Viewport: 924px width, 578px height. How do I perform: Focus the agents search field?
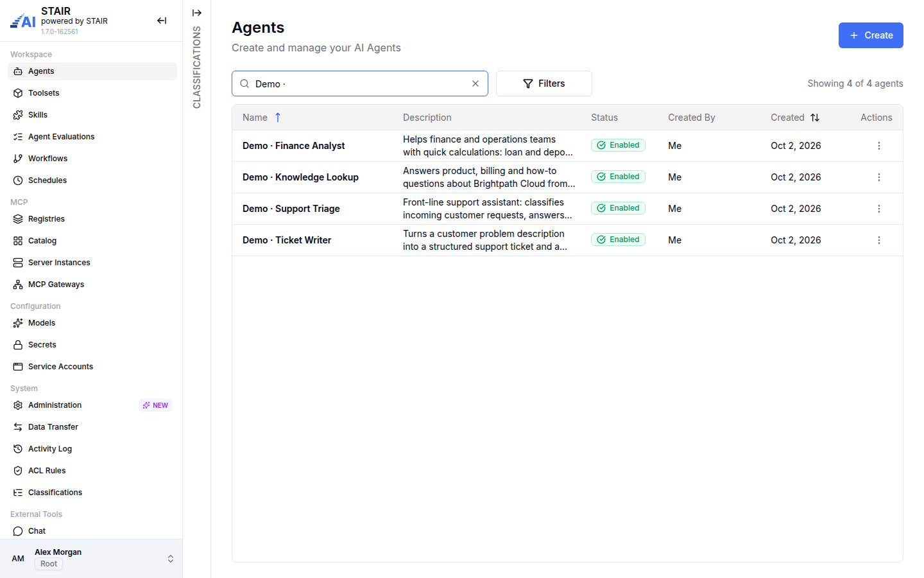pos(360,83)
